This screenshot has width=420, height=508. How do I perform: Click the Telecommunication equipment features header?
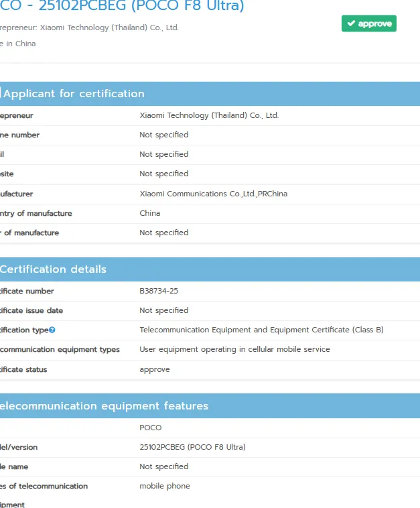click(x=104, y=406)
